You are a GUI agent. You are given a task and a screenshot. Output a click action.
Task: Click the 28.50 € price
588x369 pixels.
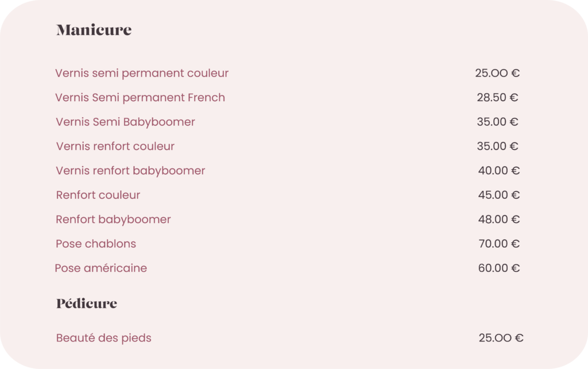(497, 98)
